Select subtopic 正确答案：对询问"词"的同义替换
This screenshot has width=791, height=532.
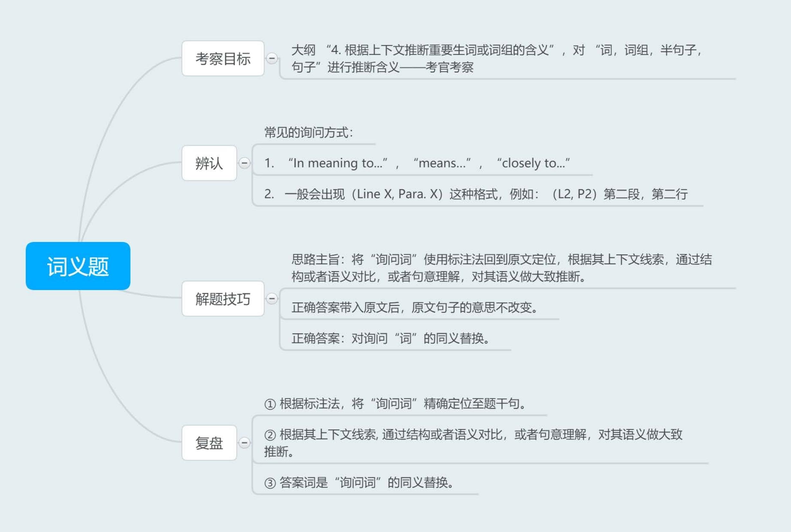pos(390,338)
